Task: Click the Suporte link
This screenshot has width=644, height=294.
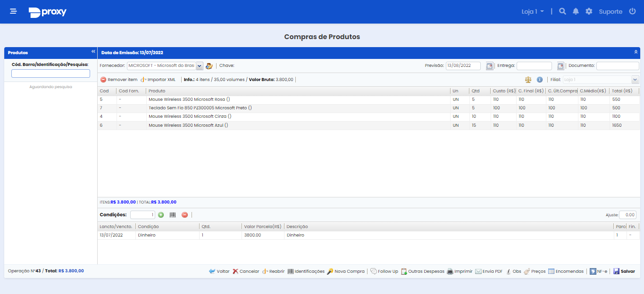Action: (611, 11)
